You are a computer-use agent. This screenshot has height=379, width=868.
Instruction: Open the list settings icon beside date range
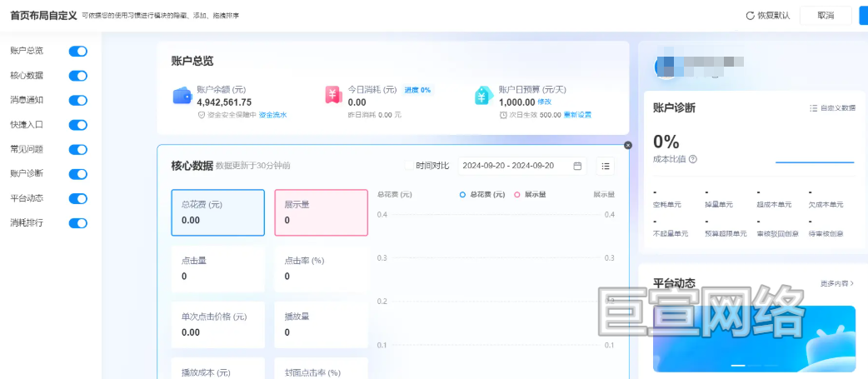[x=605, y=166]
